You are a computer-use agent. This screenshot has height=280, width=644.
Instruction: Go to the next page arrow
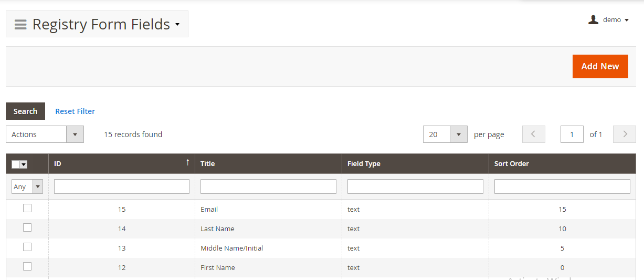[x=624, y=134]
